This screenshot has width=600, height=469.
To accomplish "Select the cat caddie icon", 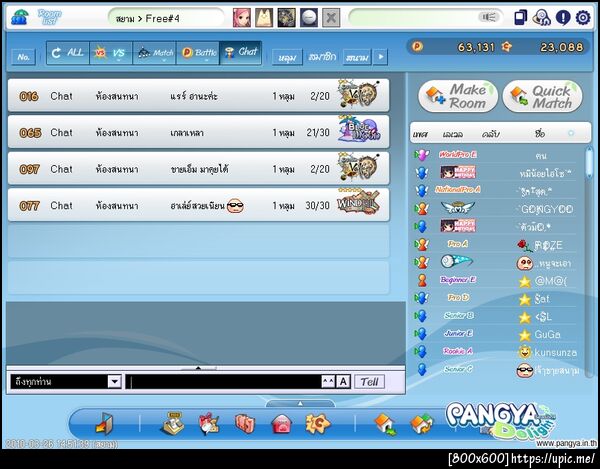I will [264, 18].
